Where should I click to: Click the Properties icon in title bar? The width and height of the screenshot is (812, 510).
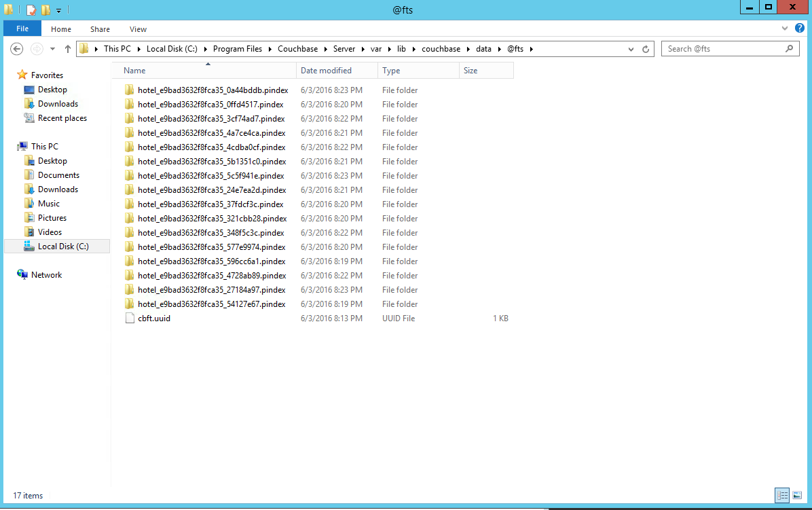(31, 10)
